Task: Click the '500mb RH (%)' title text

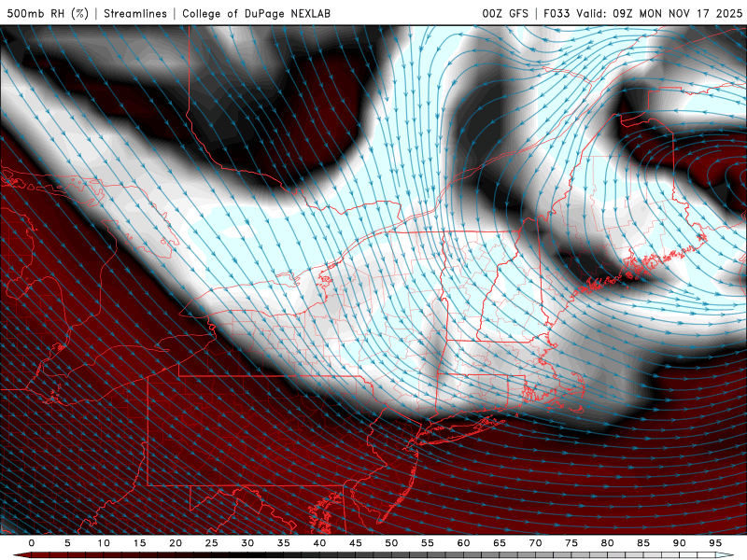Action: coord(48,13)
